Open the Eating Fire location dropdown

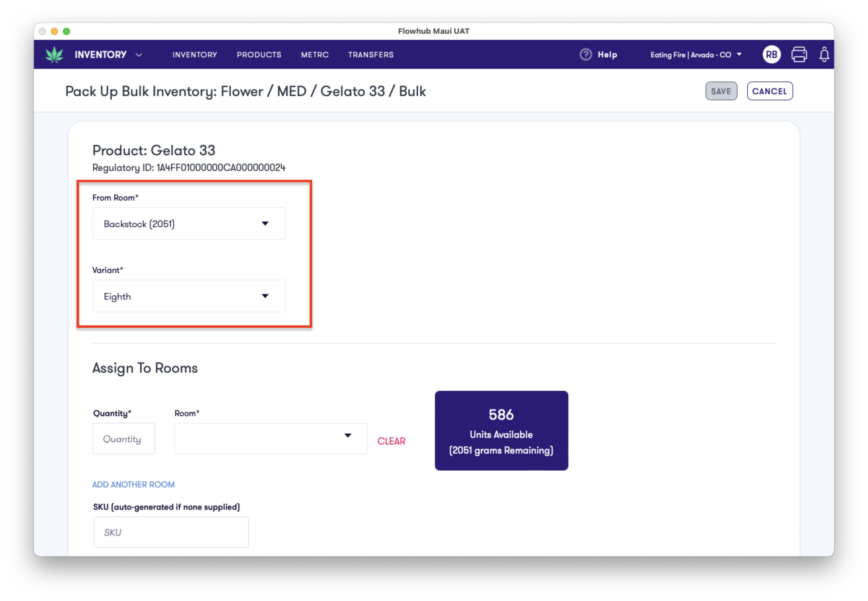(696, 55)
